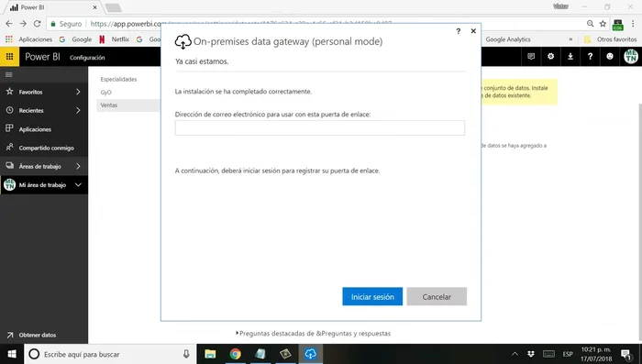The height and width of the screenshot is (364, 642).
Task: Open Dropbox in the system tray
Action: tap(531, 354)
